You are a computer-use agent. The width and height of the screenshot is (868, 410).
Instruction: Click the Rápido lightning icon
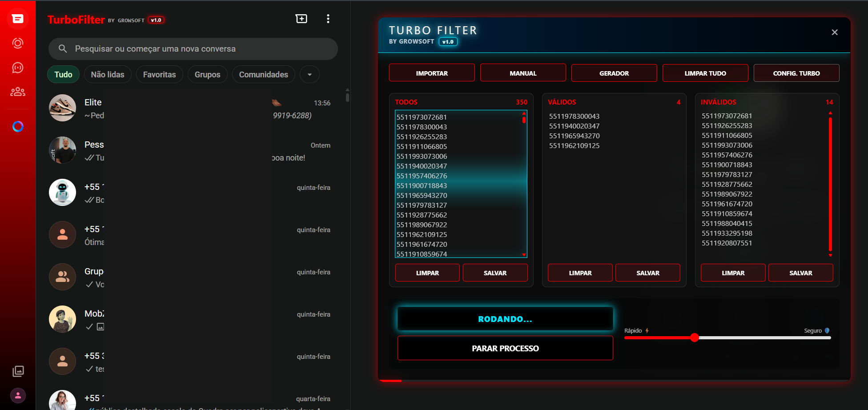tap(647, 330)
